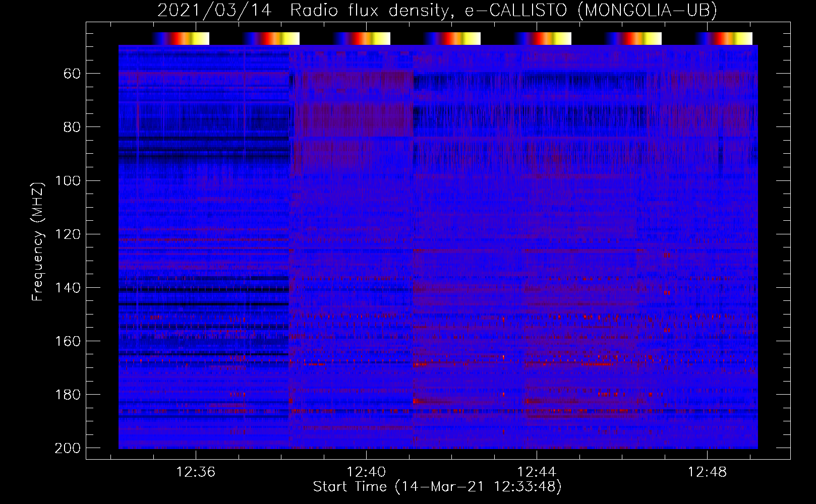Click the 80 MHz frequency tick label
This screenshot has height=504, width=816.
pos(72,127)
